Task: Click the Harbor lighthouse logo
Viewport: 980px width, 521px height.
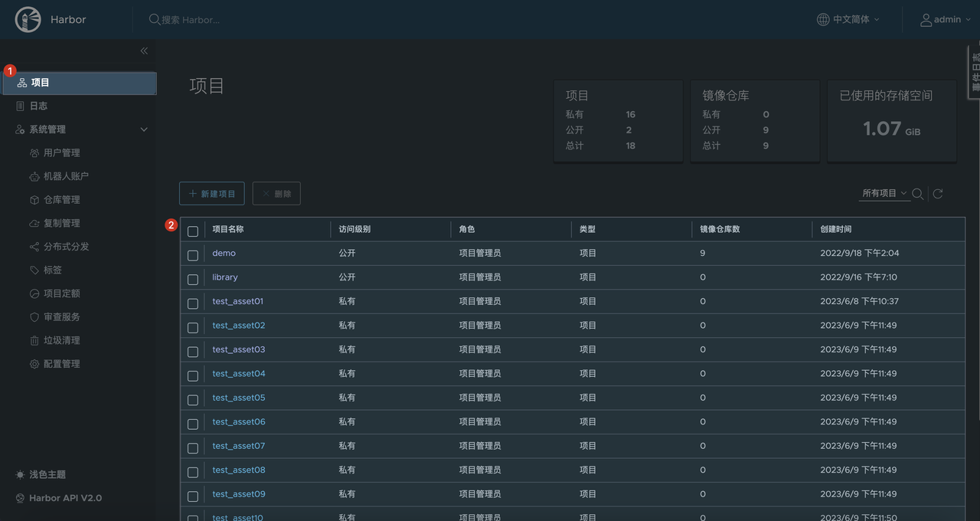Action: click(x=28, y=20)
